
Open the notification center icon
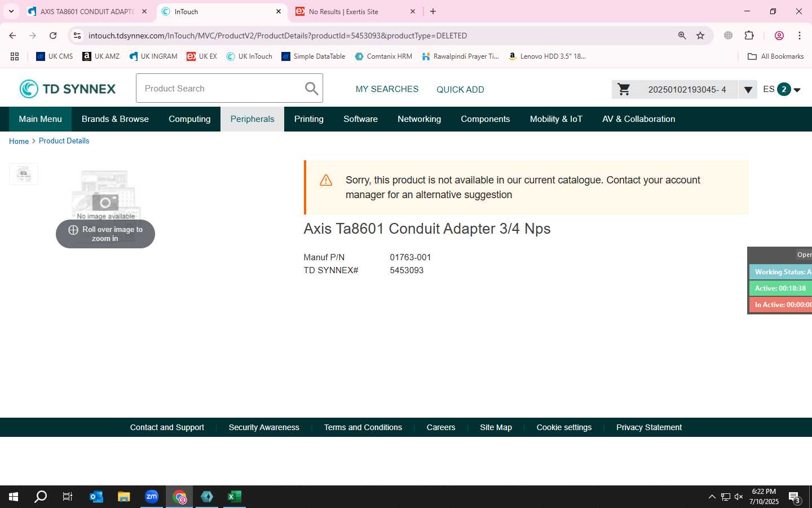[x=795, y=497]
